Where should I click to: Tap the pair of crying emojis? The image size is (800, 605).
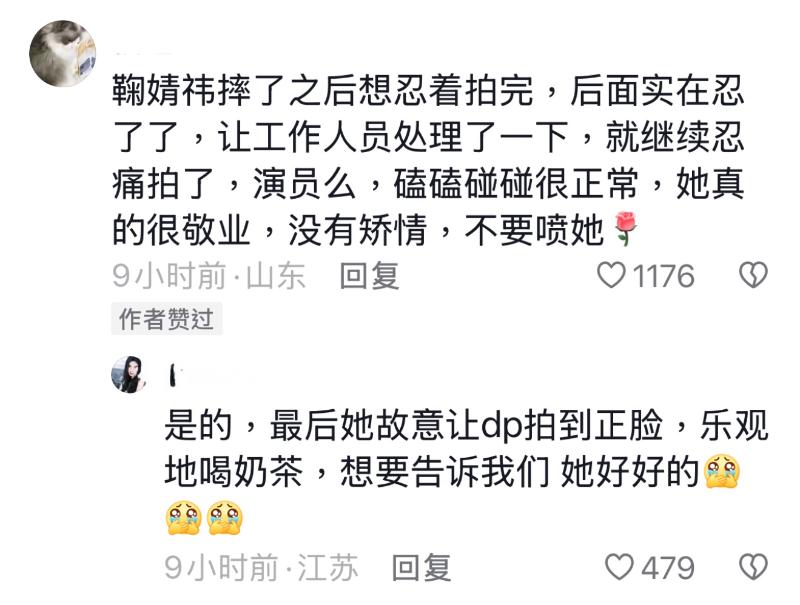[204, 518]
